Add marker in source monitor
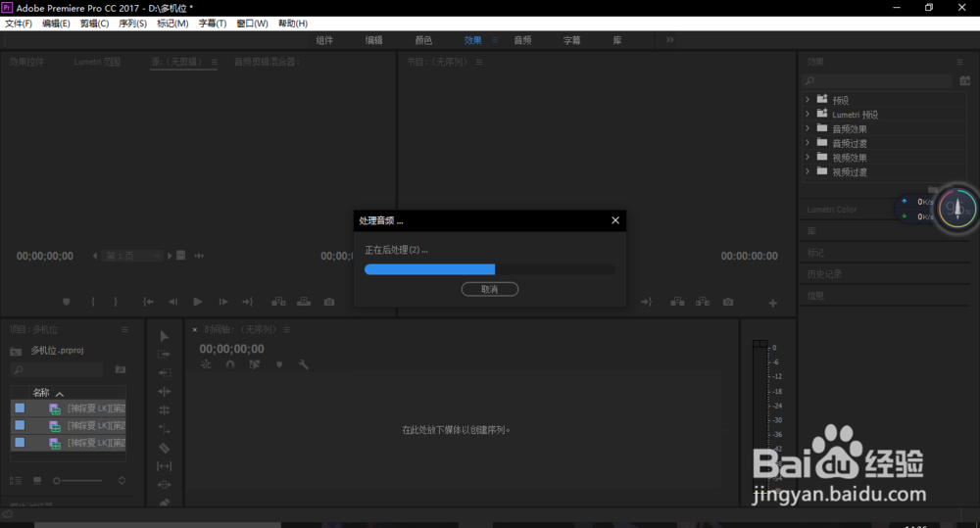 (67, 302)
